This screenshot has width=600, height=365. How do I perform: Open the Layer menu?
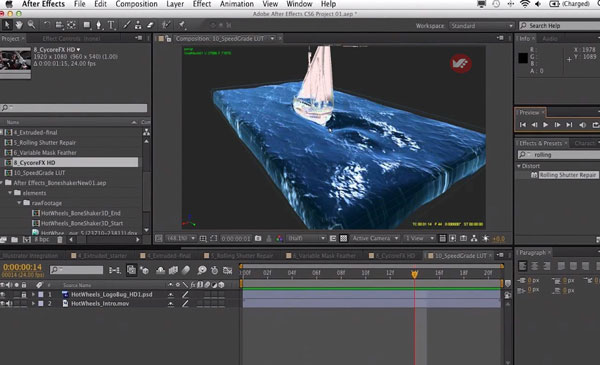tap(175, 4)
